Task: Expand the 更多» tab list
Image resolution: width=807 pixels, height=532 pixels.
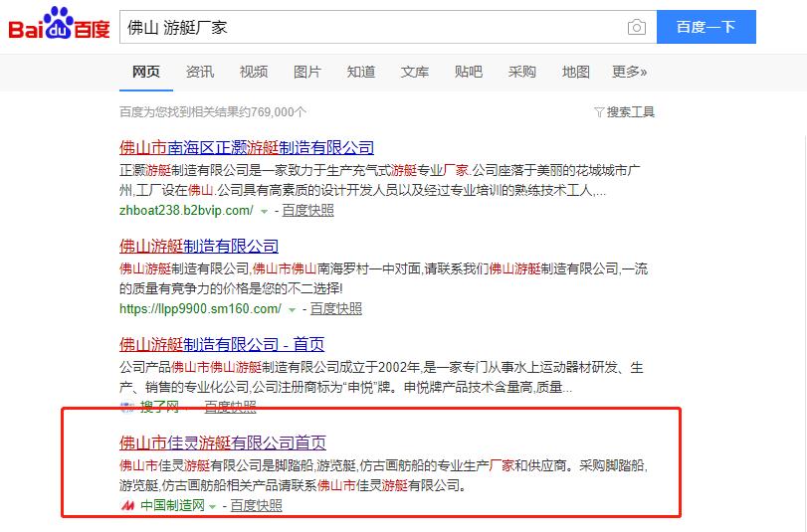Action: click(x=630, y=72)
